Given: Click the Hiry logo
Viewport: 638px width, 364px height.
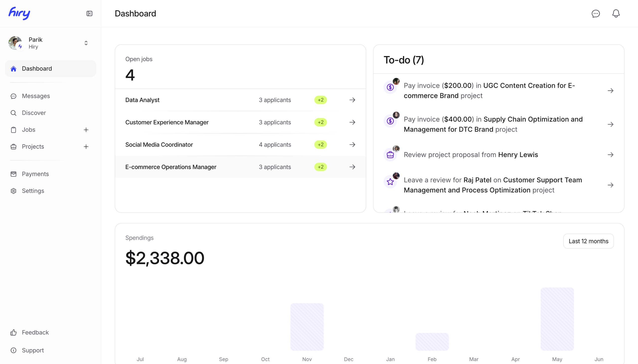Looking at the screenshot, I should pos(19,13).
